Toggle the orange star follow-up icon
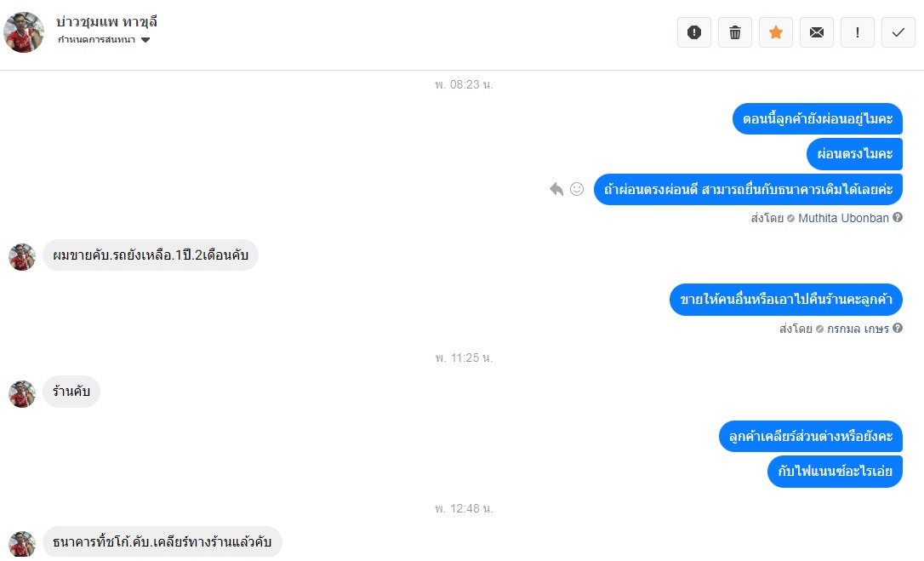This screenshot has width=924, height=561. click(x=775, y=32)
